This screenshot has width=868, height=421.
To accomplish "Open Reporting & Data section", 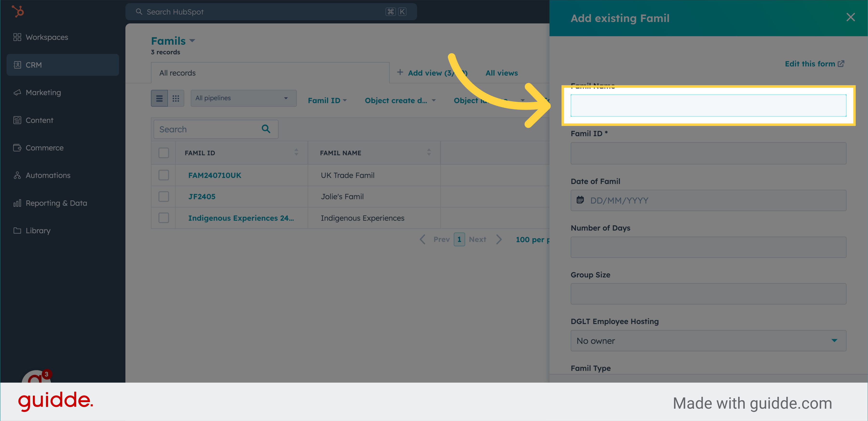I will pos(56,203).
